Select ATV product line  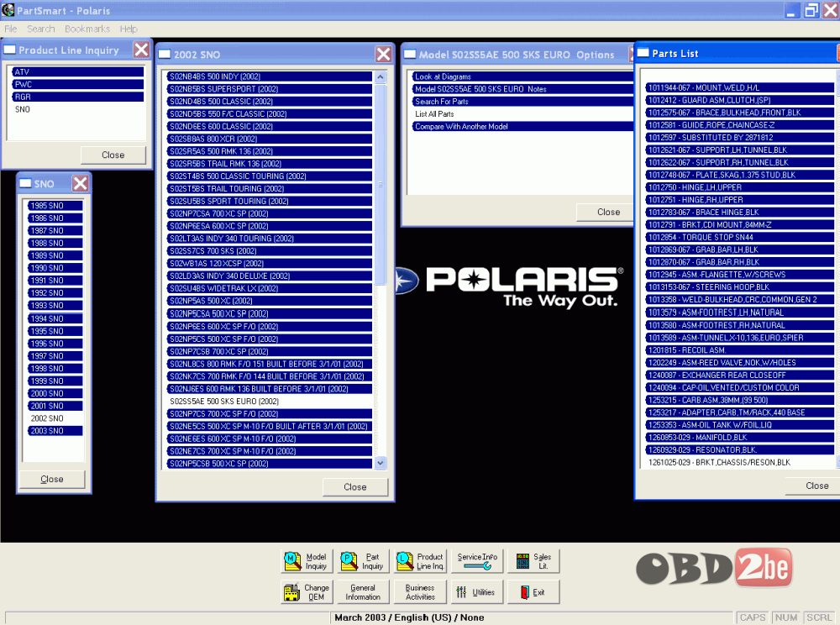coord(77,71)
